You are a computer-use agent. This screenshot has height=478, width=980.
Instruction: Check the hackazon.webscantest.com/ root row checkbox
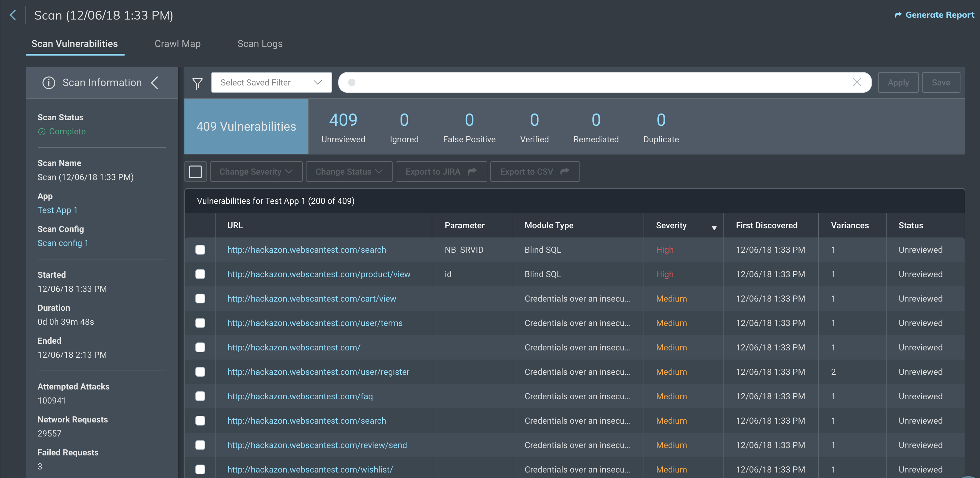(x=200, y=348)
